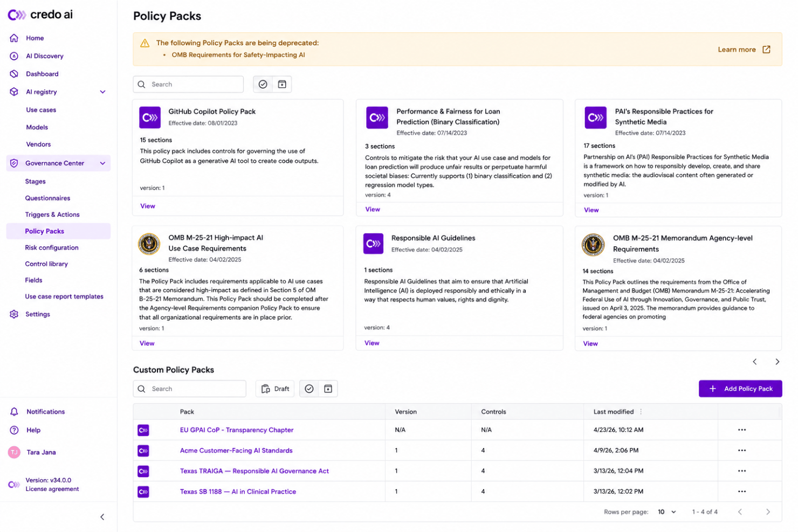Go to next policy pack cards page

[x=777, y=362]
